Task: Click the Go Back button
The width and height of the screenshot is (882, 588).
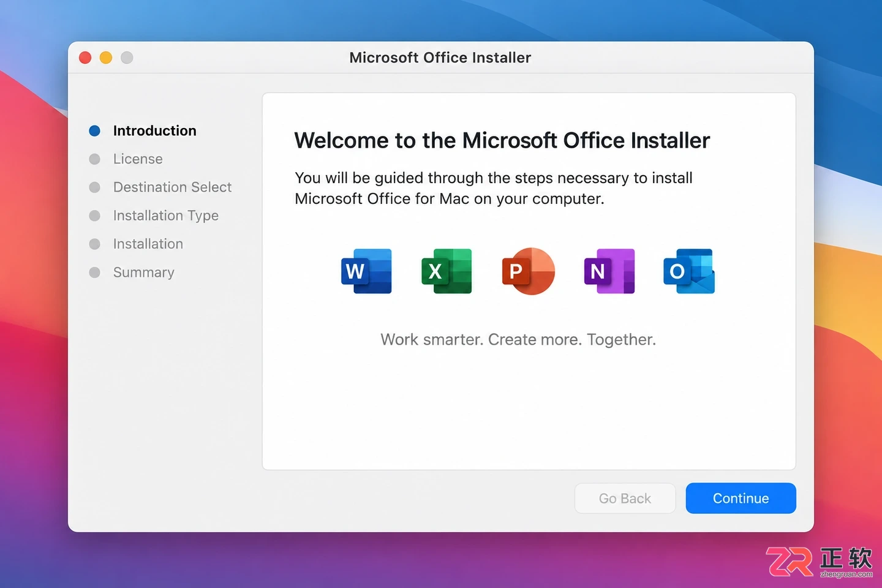Action: [x=625, y=499]
